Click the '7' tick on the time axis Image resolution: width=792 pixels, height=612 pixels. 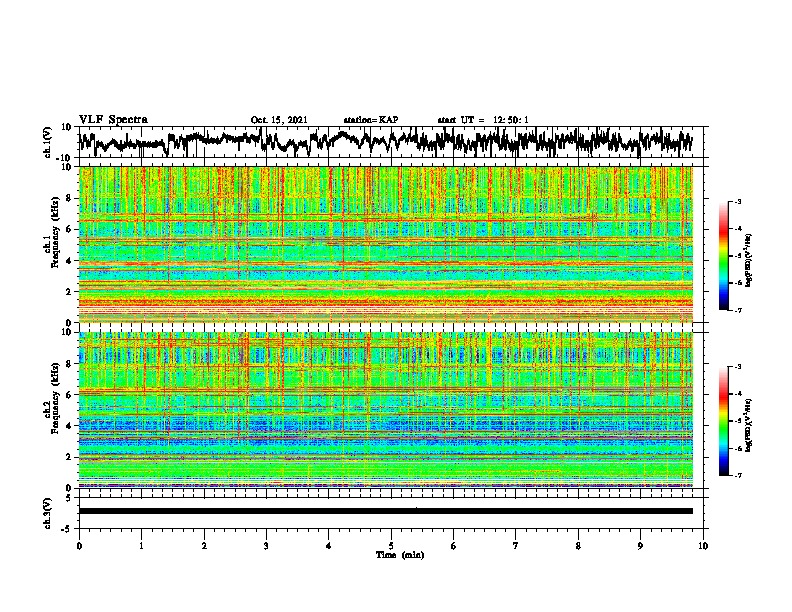tap(516, 546)
